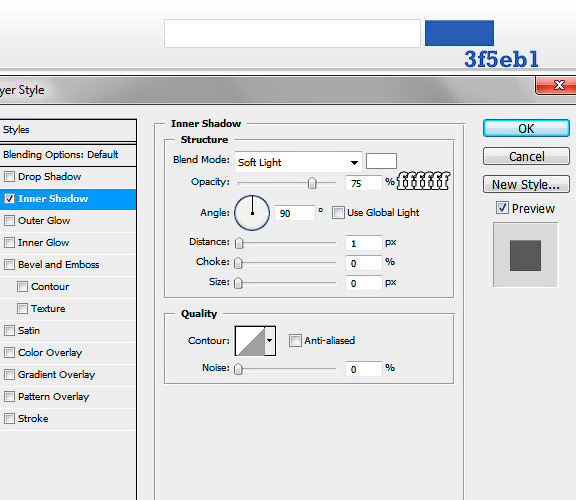Click the Opacity slider handle
Screen dimensions: 576x500
pos(312,183)
